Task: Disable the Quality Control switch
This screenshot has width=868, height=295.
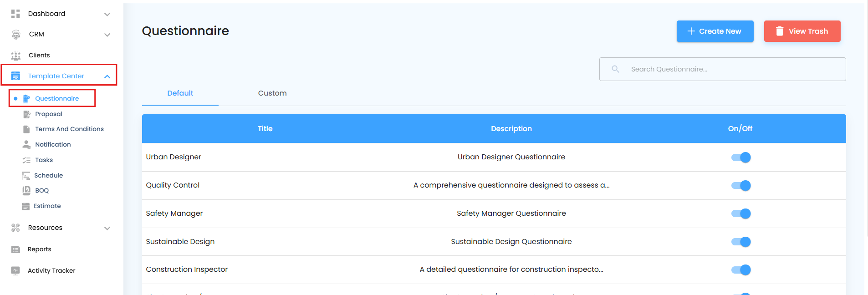Action: [740, 186]
